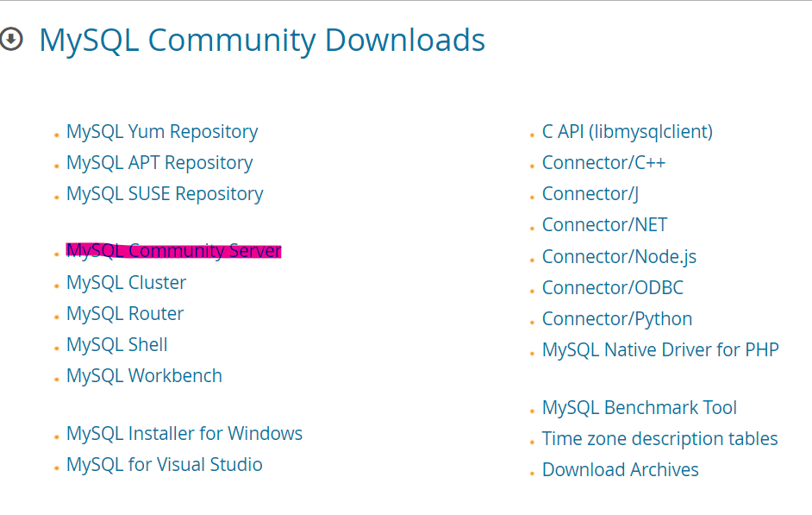
Task: Go to MySQL Workbench downloads
Action: pyautogui.click(x=144, y=375)
